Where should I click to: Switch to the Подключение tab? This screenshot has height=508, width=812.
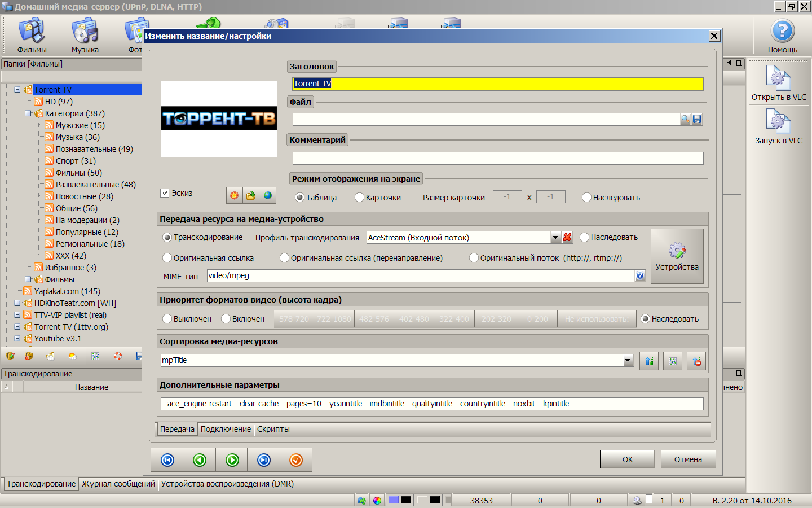tap(226, 429)
